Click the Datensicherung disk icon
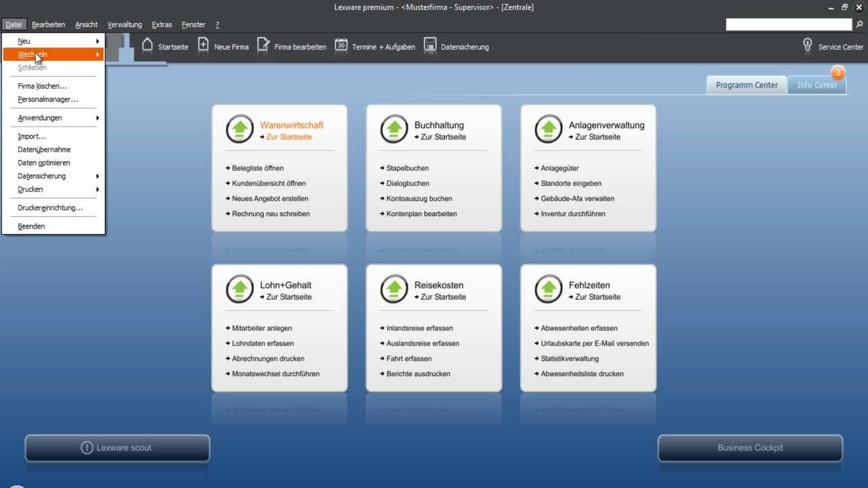Viewport: 868px width, 488px height. pos(430,45)
